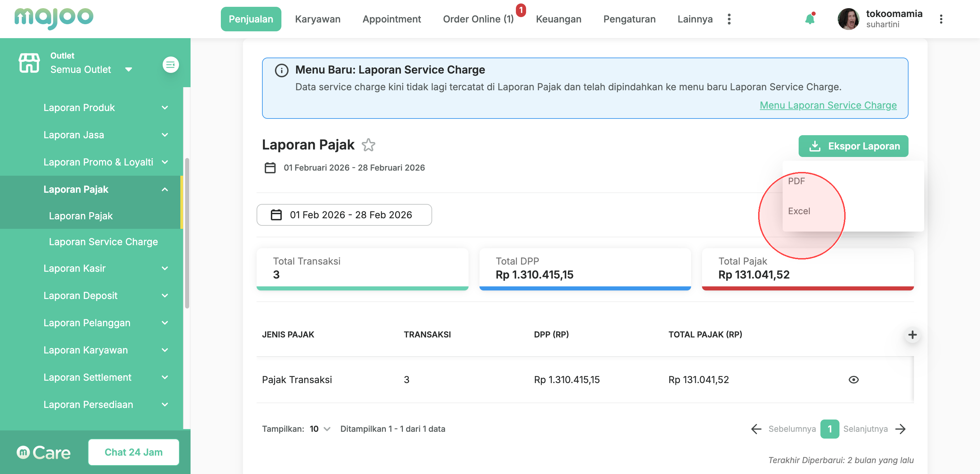Click the date range field 01 Feb 2026
This screenshot has width=980, height=474.
pos(344,215)
